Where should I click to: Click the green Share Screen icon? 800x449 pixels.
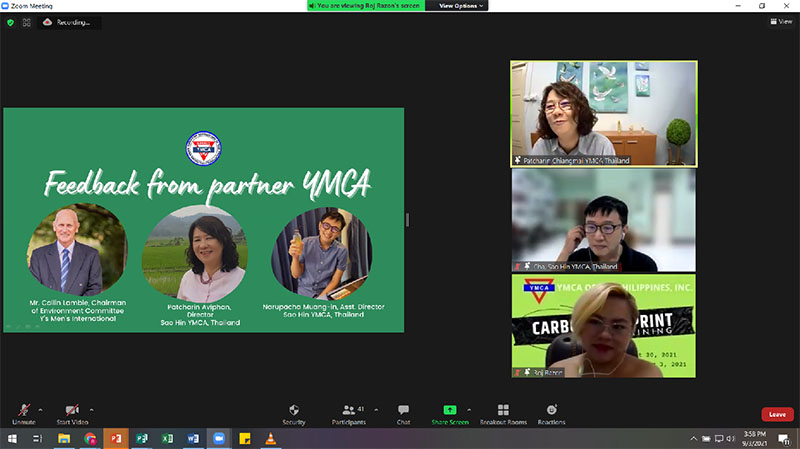[449, 410]
